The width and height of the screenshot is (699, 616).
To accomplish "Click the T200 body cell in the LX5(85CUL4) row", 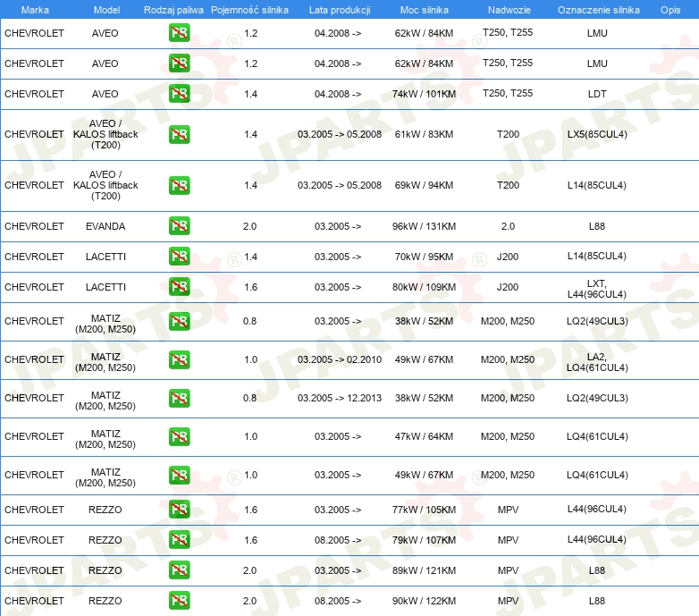I will (508, 134).
